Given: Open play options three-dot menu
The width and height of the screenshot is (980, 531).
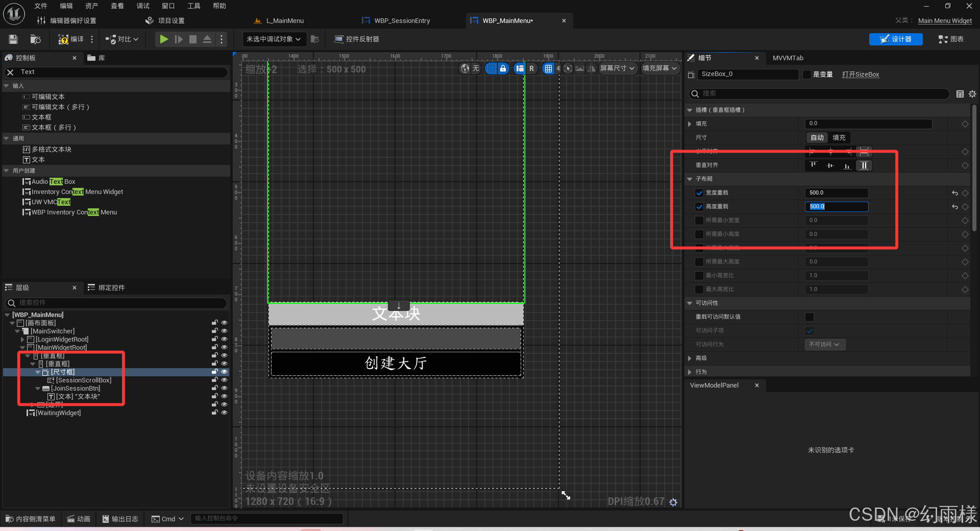Looking at the screenshot, I should [x=221, y=39].
